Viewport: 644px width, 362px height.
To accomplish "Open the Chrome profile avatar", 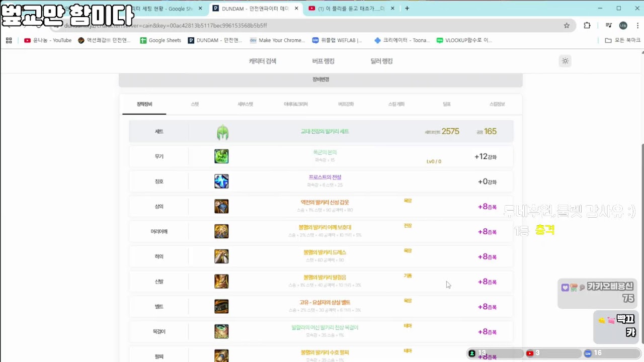I will coord(623,26).
